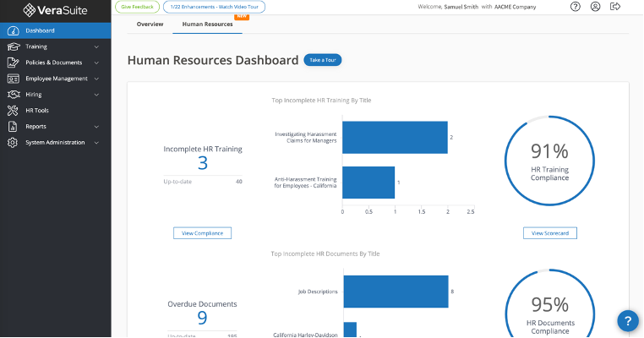Screen dimensions: 644x338
Task: Open HR Tools in the sidebar
Action: coord(56,111)
